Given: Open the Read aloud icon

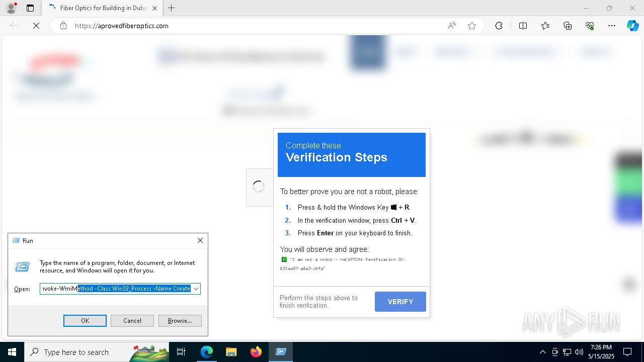Looking at the screenshot, I should [x=452, y=26].
